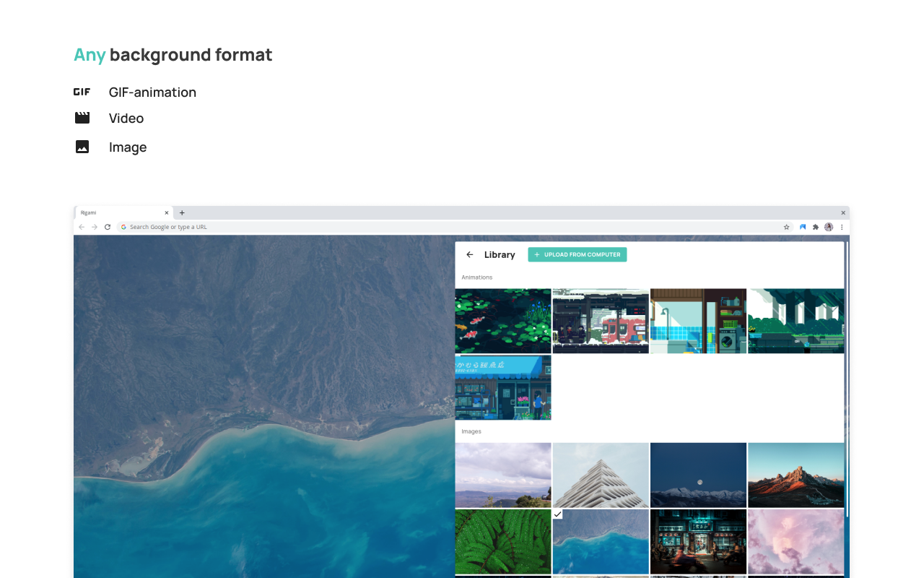Image resolution: width=924 pixels, height=578 pixels.
Task: Select the Japanese storefront animation thumbnail
Action: [x=503, y=387]
